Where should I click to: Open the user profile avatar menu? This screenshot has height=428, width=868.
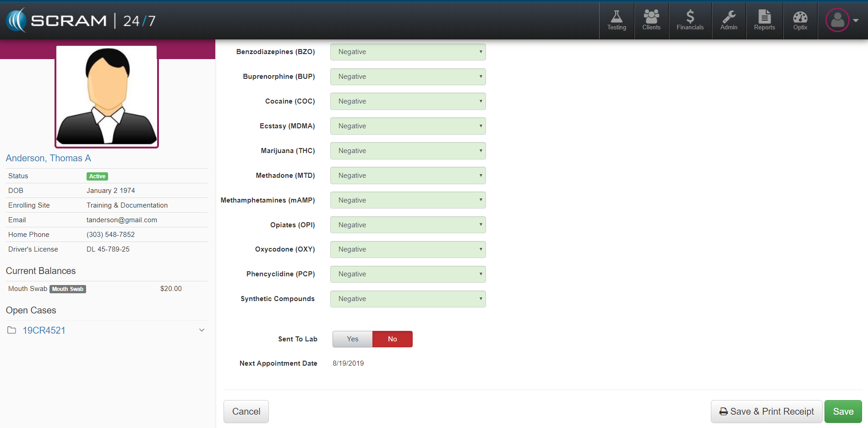841,20
